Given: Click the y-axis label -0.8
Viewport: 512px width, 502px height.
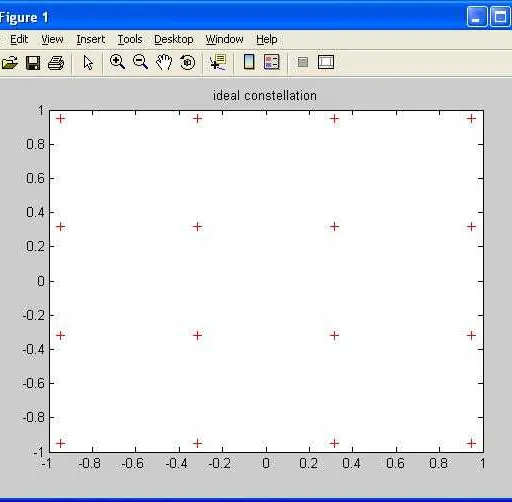Looking at the screenshot, I should tap(34, 417).
